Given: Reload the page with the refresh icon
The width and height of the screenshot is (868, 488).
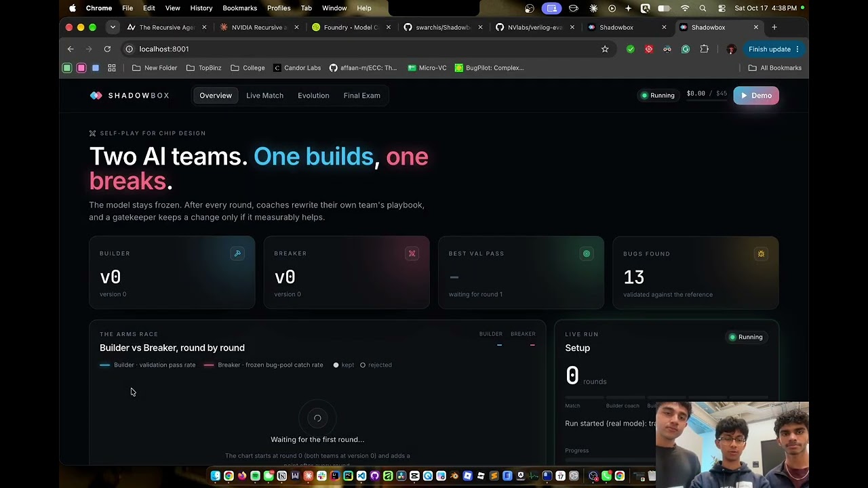Looking at the screenshot, I should [x=107, y=49].
